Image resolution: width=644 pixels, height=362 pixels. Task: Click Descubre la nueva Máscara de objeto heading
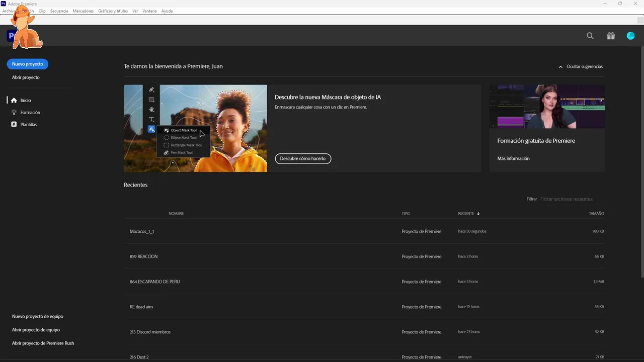328,97
